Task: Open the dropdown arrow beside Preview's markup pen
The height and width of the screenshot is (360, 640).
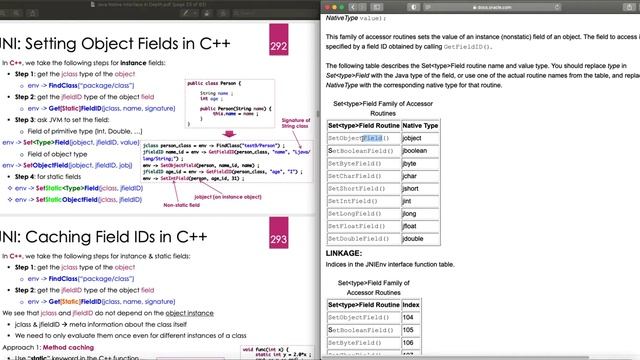Action: pos(195,13)
